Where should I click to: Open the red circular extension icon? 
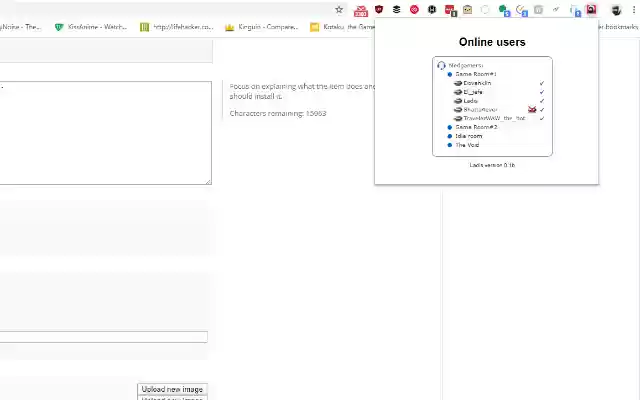(414, 9)
